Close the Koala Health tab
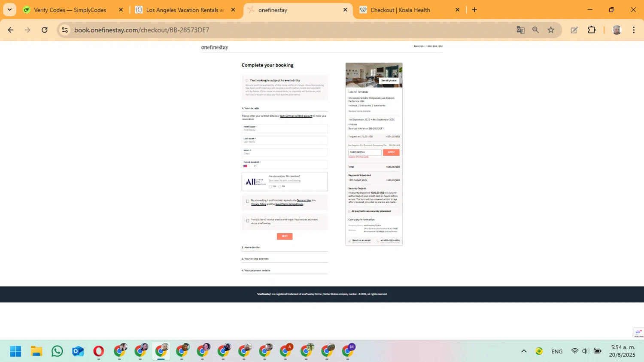Viewport: 644px width, 362px height. pyautogui.click(x=457, y=10)
